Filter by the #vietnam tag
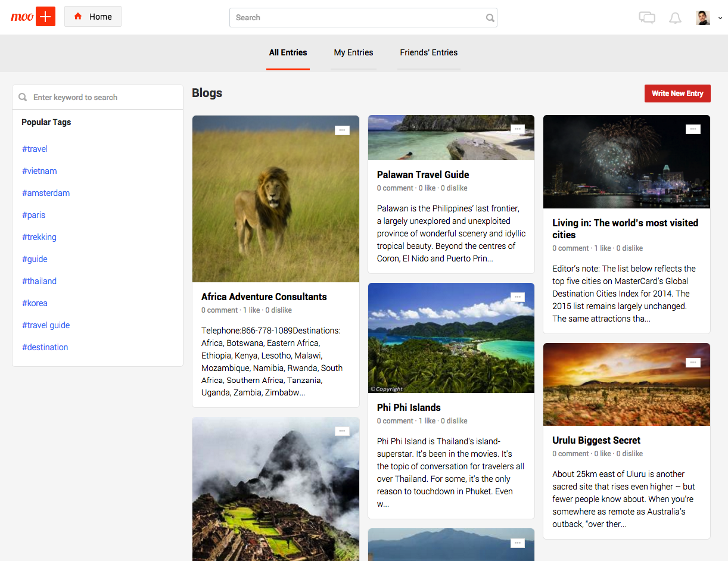The width and height of the screenshot is (728, 561). [39, 171]
